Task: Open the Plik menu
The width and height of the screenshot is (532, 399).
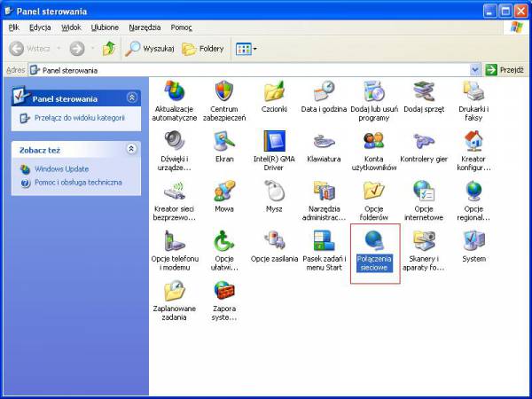Action: coord(14,27)
